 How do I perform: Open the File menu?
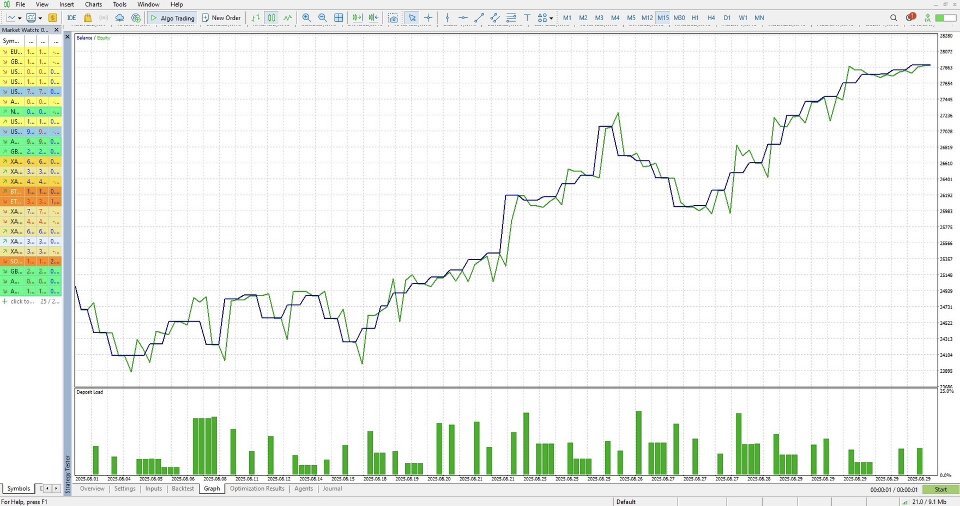(20, 4)
